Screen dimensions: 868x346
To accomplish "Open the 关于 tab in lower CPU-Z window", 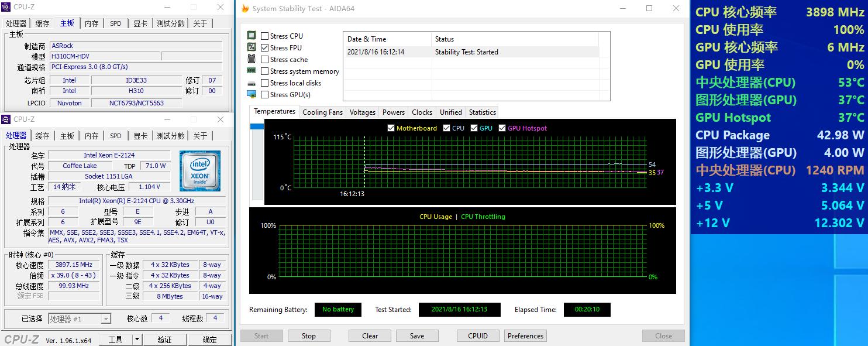I will click(x=200, y=136).
